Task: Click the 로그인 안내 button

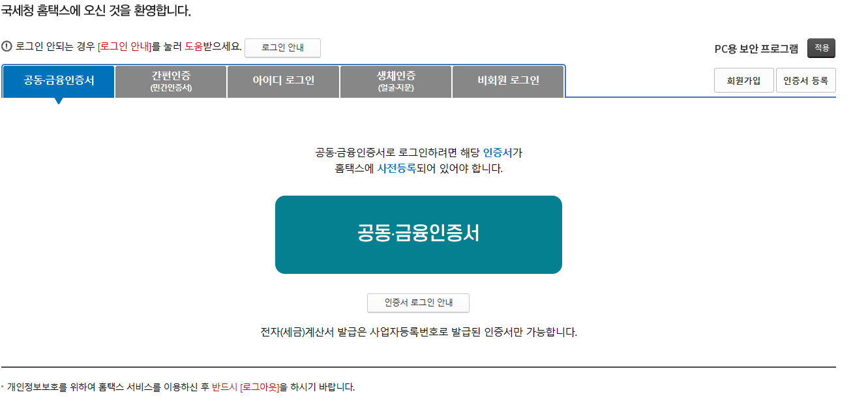Action: point(282,48)
